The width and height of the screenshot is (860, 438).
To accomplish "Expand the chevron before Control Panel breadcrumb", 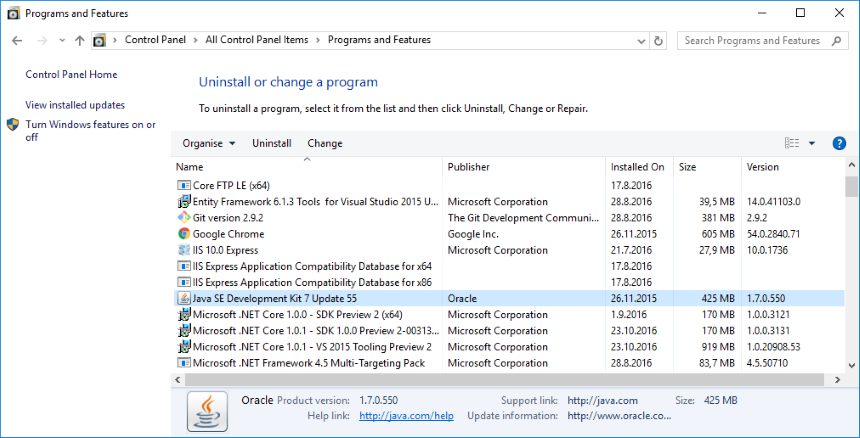I will pos(115,40).
